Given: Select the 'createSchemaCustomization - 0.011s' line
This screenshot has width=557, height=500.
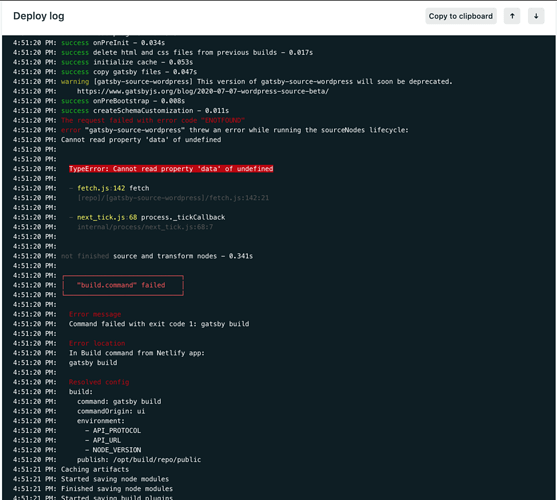Looking at the screenshot, I should [x=121, y=111].
